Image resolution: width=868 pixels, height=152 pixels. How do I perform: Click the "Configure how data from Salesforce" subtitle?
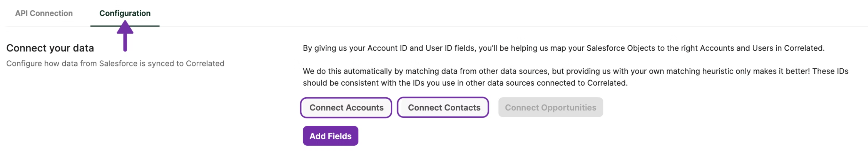(115, 64)
